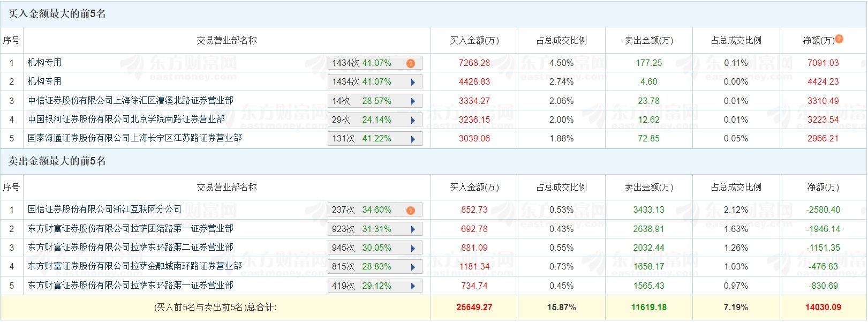
Task: Expand details for 中国银河证券 row arrow
Action: pos(412,119)
